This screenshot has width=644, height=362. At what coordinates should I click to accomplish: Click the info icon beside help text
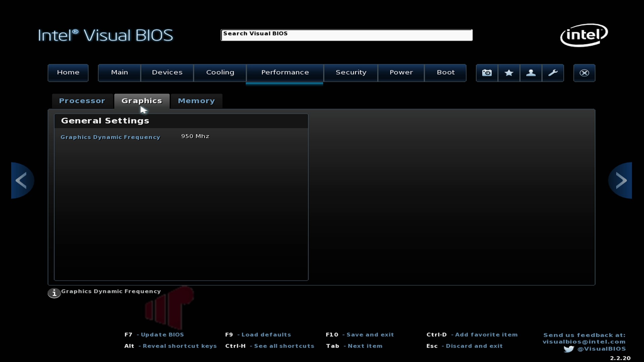pos(54,293)
